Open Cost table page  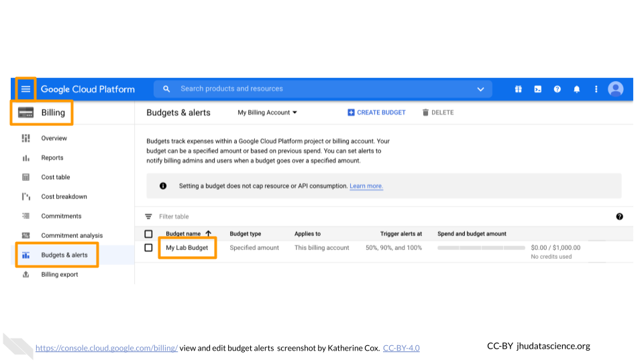click(56, 177)
